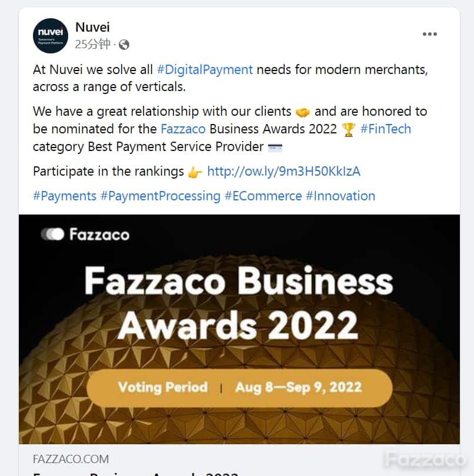Open the #DigitalPayment hashtag
The width and height of the screenshot is (474, 476).
pyautogui.click(x=205, y=69)
